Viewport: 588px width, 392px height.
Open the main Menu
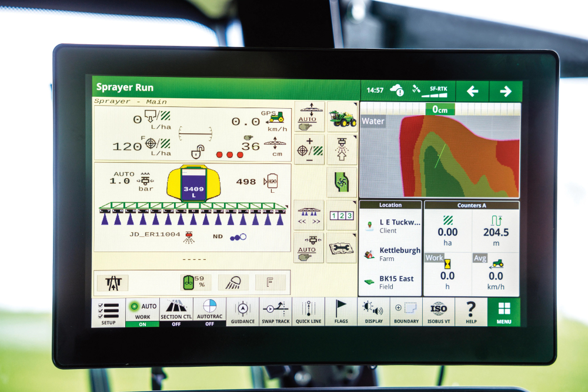click(x=504, y=311)
